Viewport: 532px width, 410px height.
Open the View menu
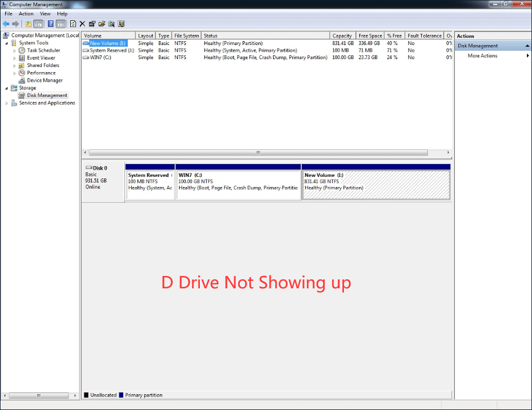pos(45,14)
